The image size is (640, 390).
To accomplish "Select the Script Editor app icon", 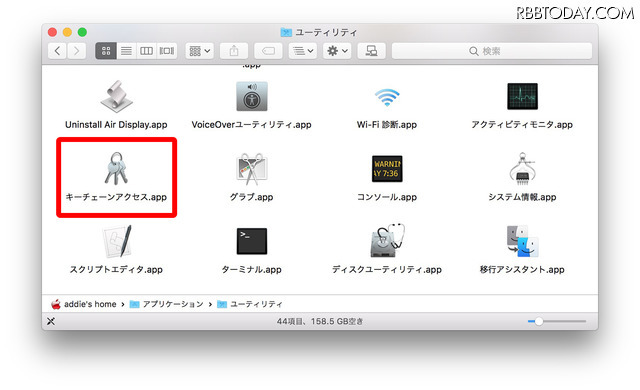I will click(x=117, y=241).
